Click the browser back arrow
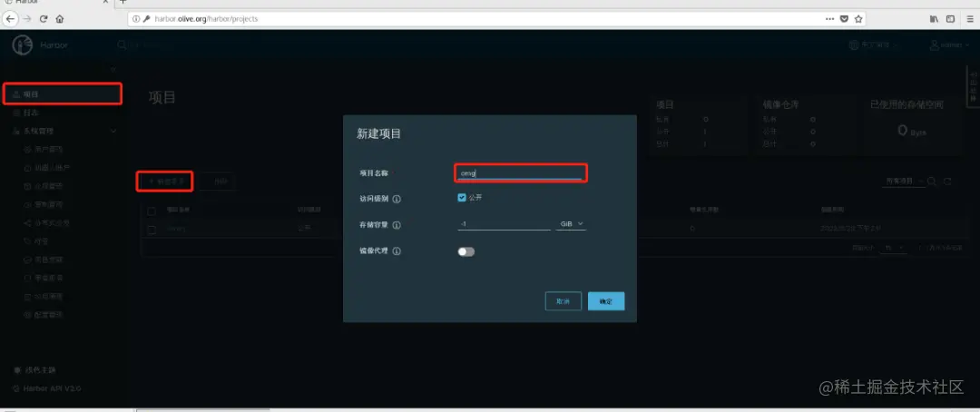This screenshot has width=980, height=412. coord(11,19)
